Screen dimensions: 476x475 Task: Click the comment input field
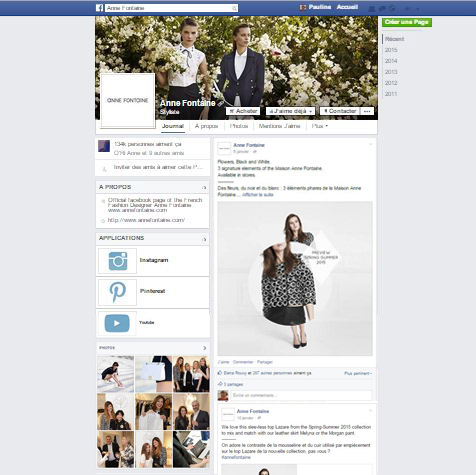coord(301,395)
